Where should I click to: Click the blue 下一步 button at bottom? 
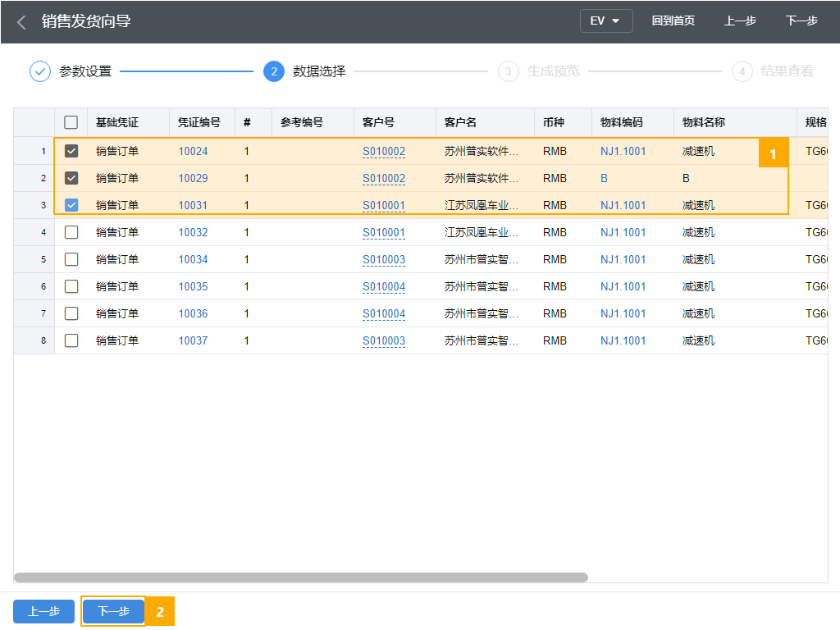tap(113, 611)
